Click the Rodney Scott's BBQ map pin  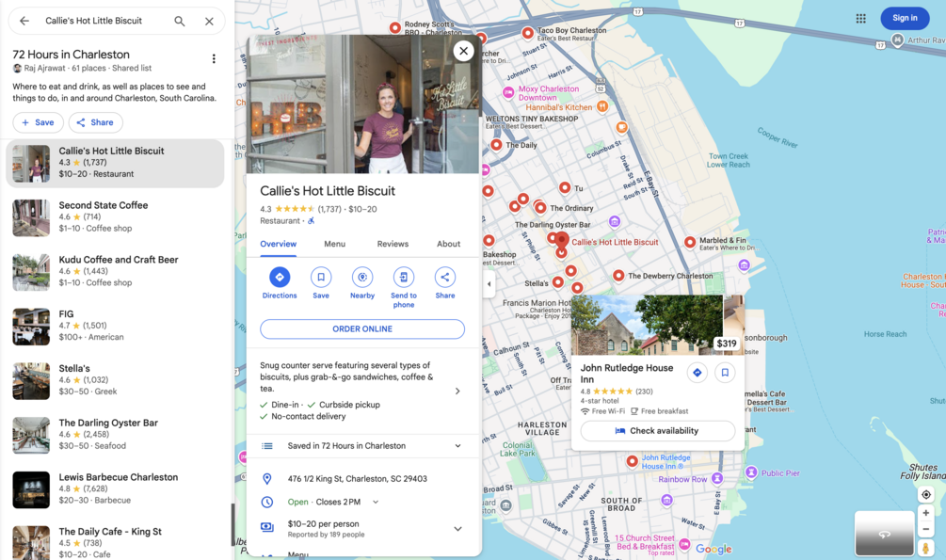395,27
